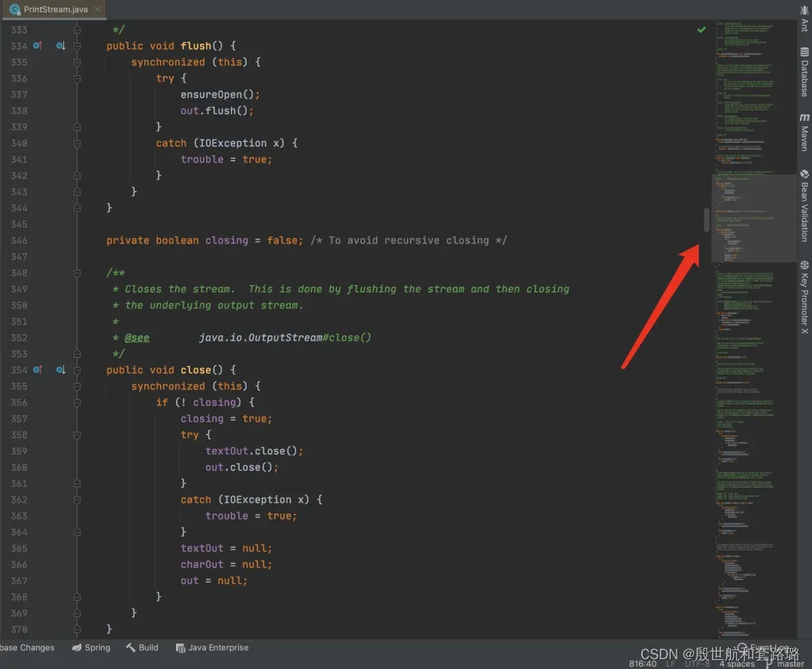The width and height of the screenshot is (812, 669).
Task: Click the fold end marker at line 344
Action: pos(77,208)
